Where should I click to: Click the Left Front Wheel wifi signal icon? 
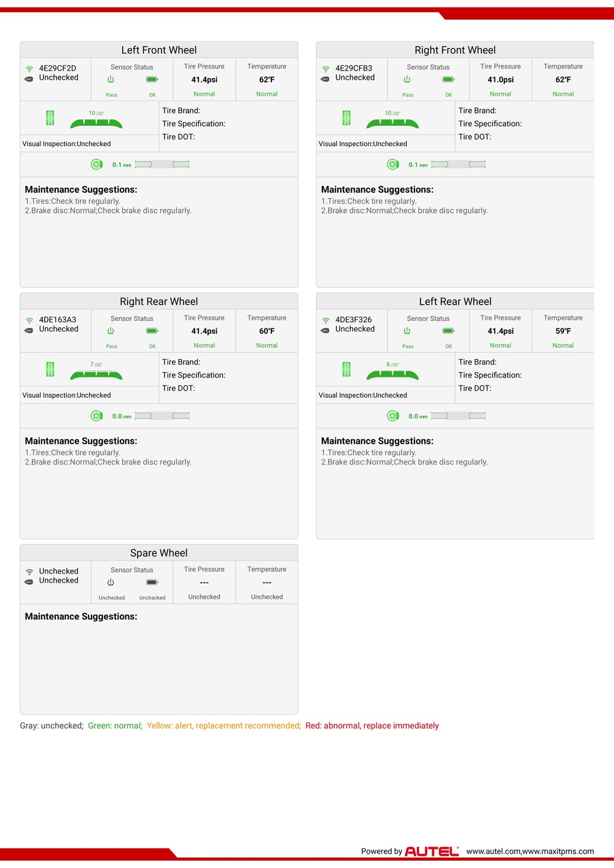tap(29, 69)
